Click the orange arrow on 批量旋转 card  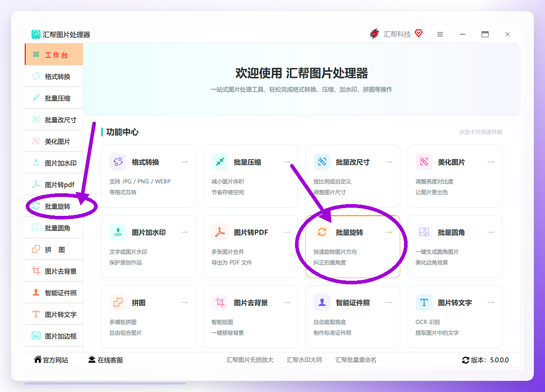(389, 232)
